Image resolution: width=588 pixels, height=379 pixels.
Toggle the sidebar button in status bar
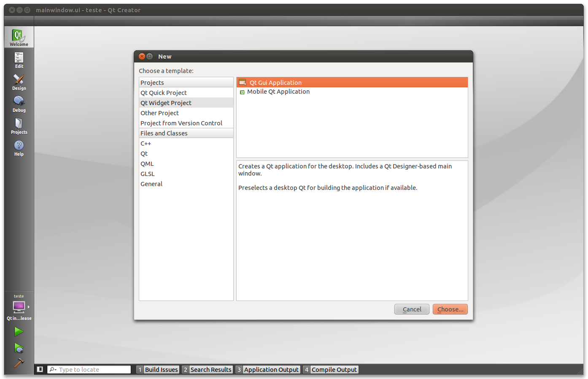[x=40, y=369]
